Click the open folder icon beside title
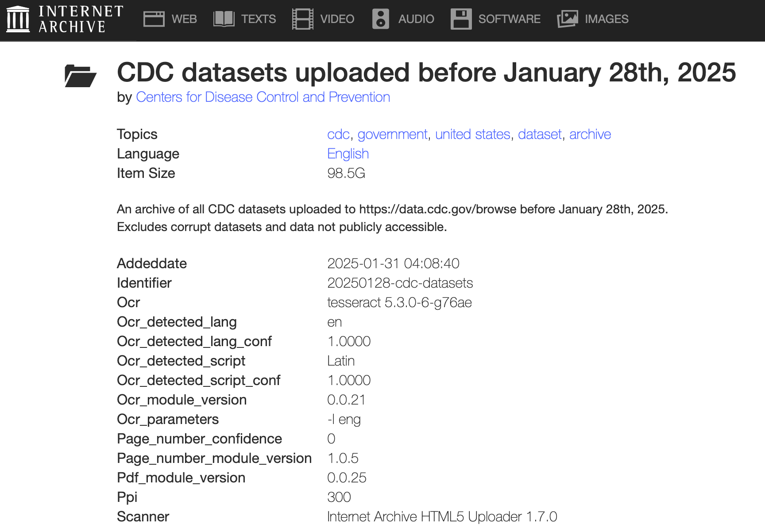The height and width of the screenshot is (532, 765). coord(80,76)
